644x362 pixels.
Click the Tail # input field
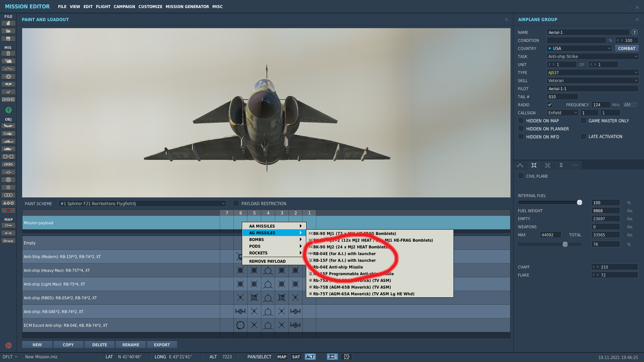(x=562, y=97)
